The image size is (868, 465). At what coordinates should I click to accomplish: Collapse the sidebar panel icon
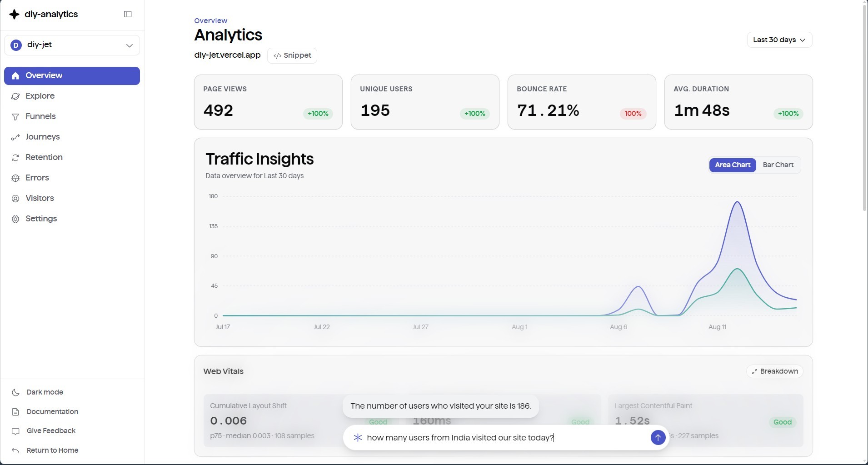click(128, 14)
